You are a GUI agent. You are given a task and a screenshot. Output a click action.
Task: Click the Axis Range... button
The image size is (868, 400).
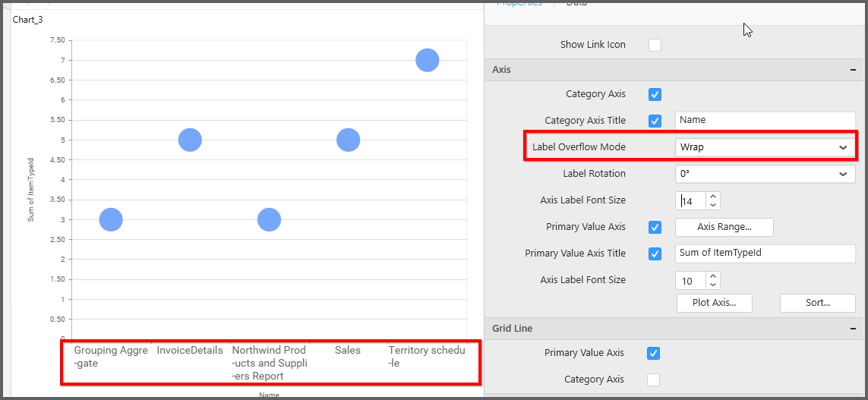[724, 227]
